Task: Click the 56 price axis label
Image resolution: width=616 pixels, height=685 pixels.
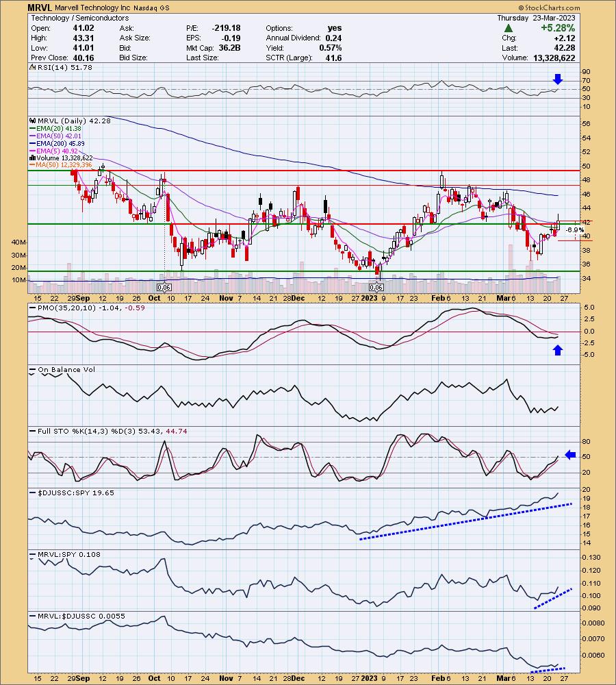Action: 586,124
